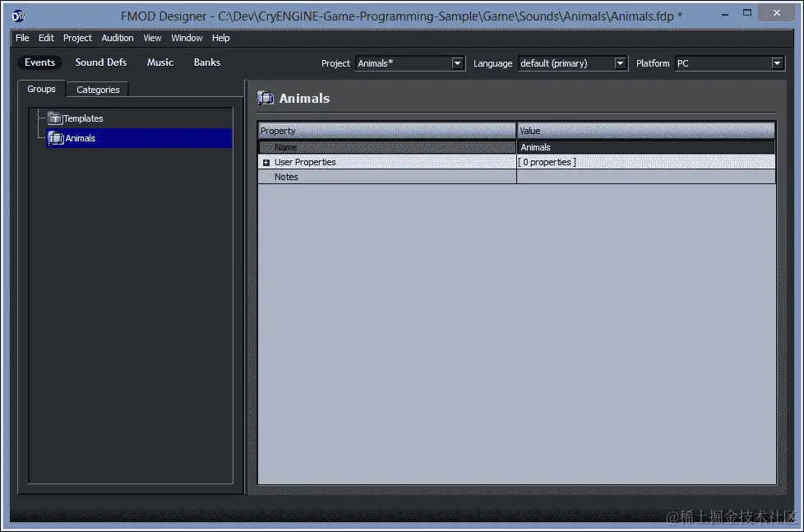Viewport: 804px width, 532px height.
Task: Switch to the Sound Defs view
Action: [101, 62]
